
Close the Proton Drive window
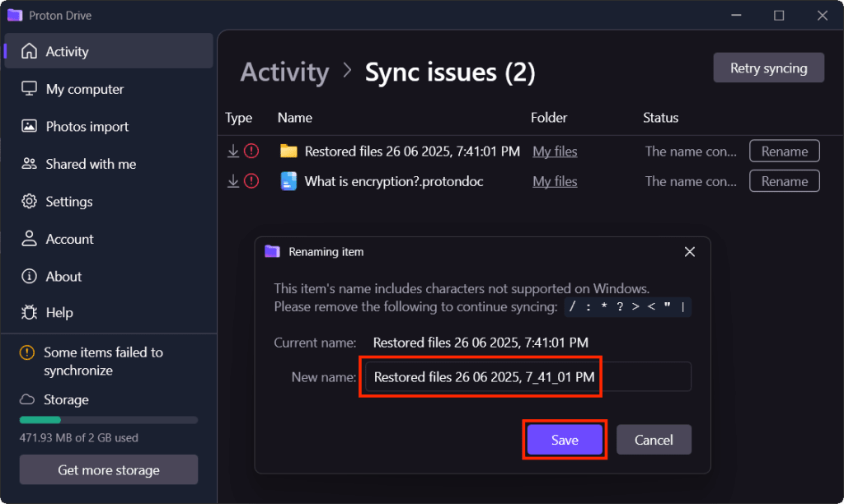click(x=822, y=15)
